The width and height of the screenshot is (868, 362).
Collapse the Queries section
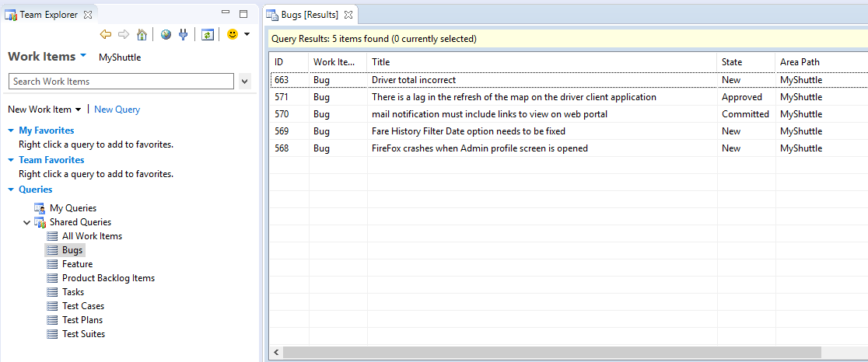tap(12, 190)
